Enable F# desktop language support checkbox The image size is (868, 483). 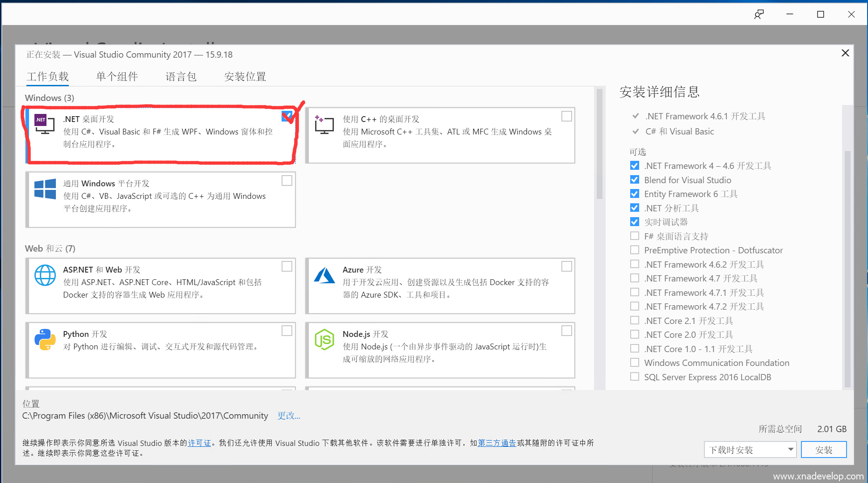point(634,236)
